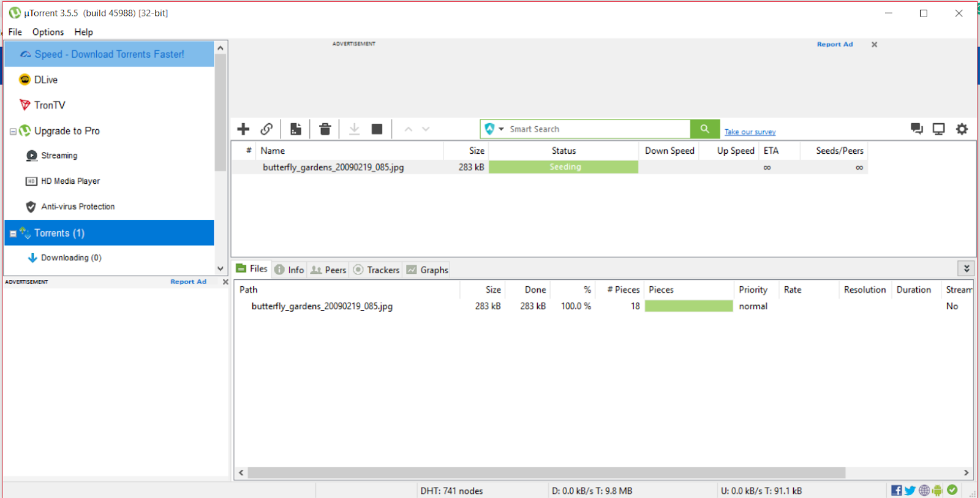
Task: Sort by Down Speed column header
Action: [669, 151]
